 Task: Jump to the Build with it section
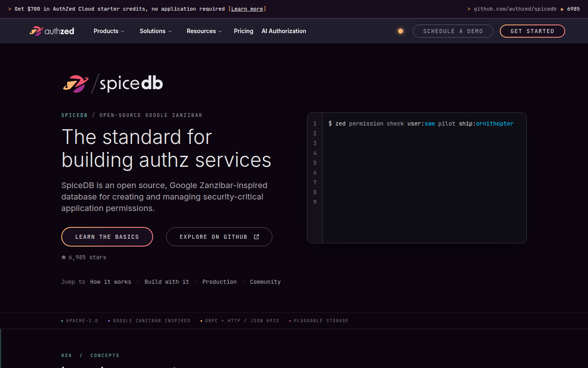[167, 282]
